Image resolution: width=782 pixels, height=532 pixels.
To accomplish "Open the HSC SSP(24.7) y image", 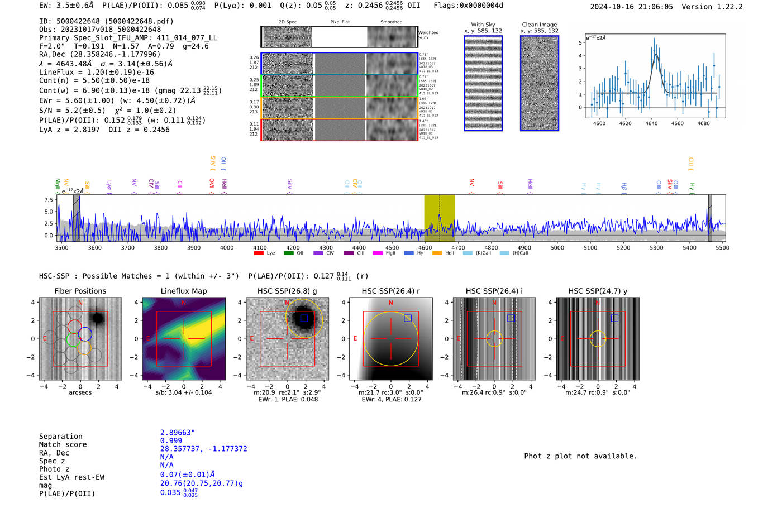I will 598,339.
